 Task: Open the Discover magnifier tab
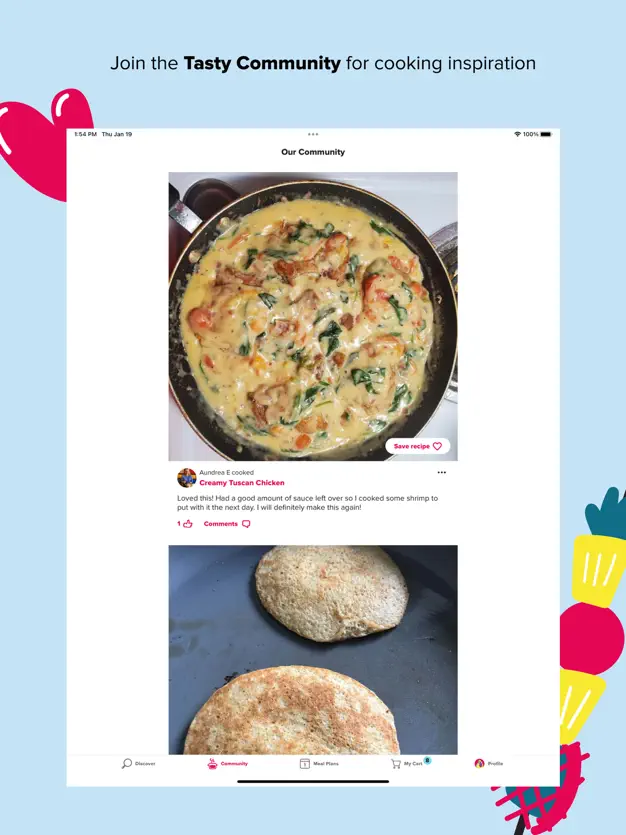[x=138, y=764]
